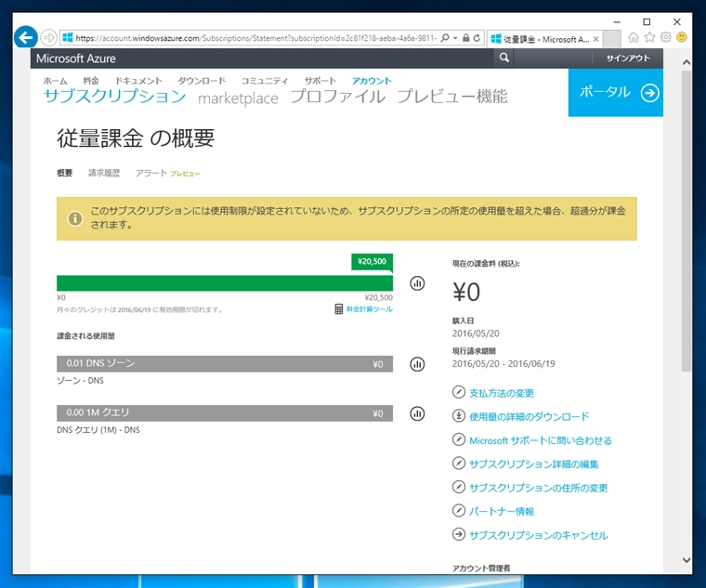Viewport: 706px width, 588px height.
Task: Click the calculator icon near 料金計算ツール
Action: click(x=338, y=308)
